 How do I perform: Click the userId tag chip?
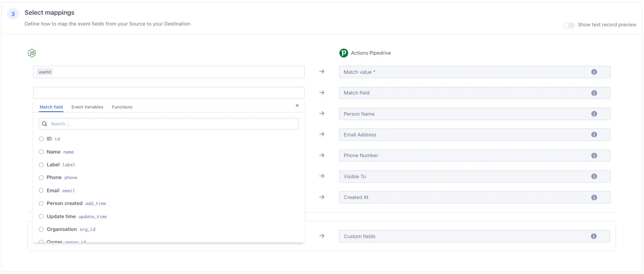pyautogui.click(x=45, y=72)
